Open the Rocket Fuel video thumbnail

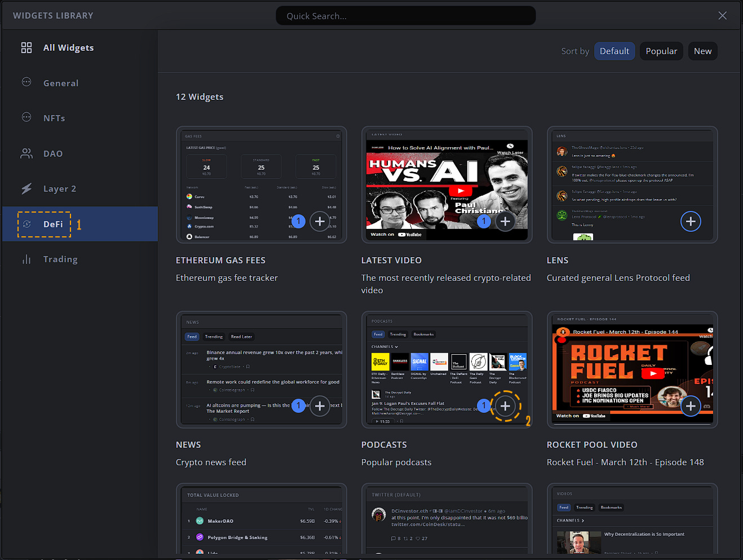click(x=632, y=369)
